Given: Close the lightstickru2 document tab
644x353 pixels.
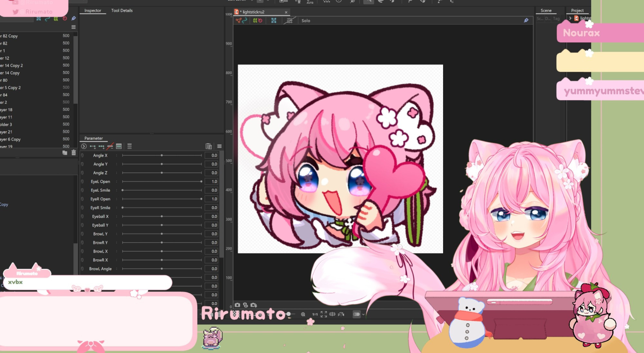Looking at the screenshot, I should [286, 12].
